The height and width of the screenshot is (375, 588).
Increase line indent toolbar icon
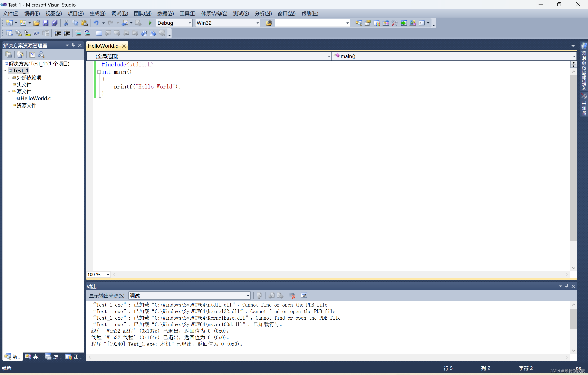[x=67, y=33]
